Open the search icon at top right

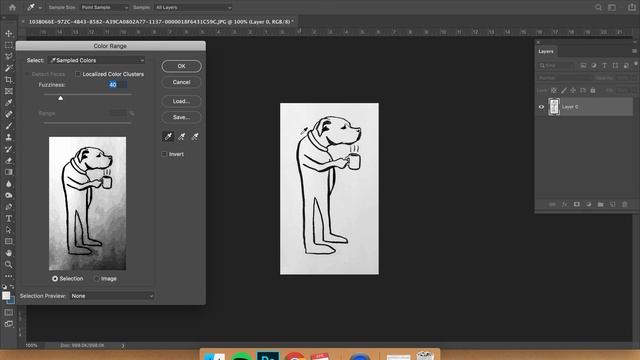[598, 7]
